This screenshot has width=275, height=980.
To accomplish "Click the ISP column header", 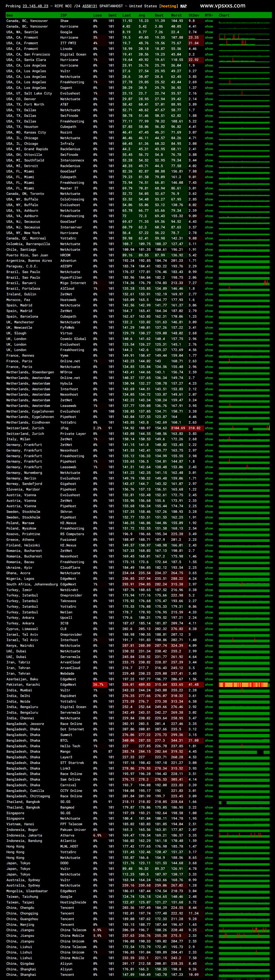I will pyautogui.click(x=64, y=15).
